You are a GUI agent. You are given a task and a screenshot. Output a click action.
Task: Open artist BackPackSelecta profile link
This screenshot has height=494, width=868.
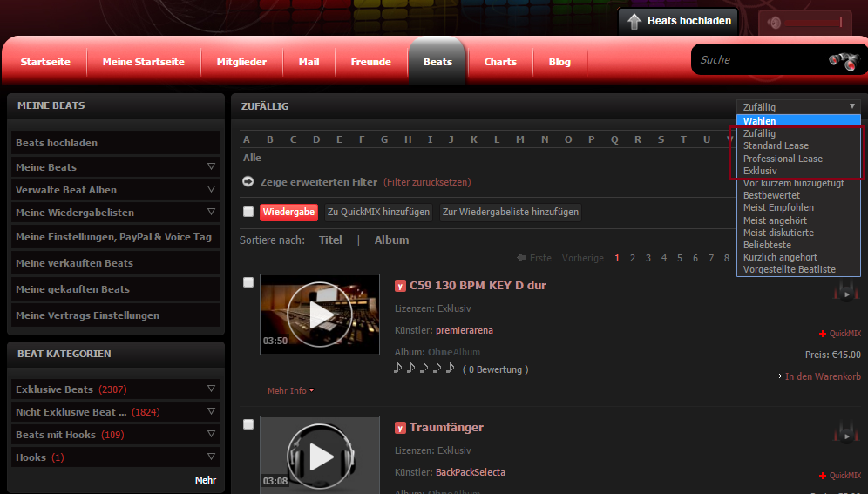coord(470,472)
